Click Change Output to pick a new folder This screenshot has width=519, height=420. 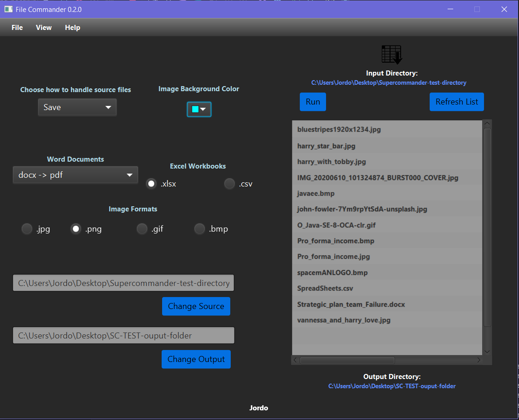tap(196, 359)
